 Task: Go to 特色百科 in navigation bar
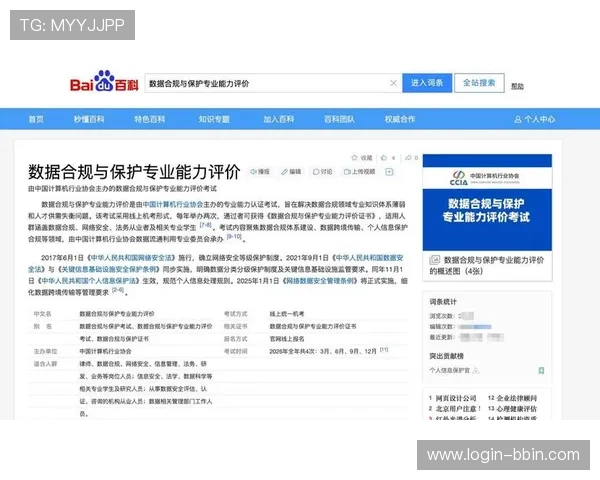tap(149, 119)
